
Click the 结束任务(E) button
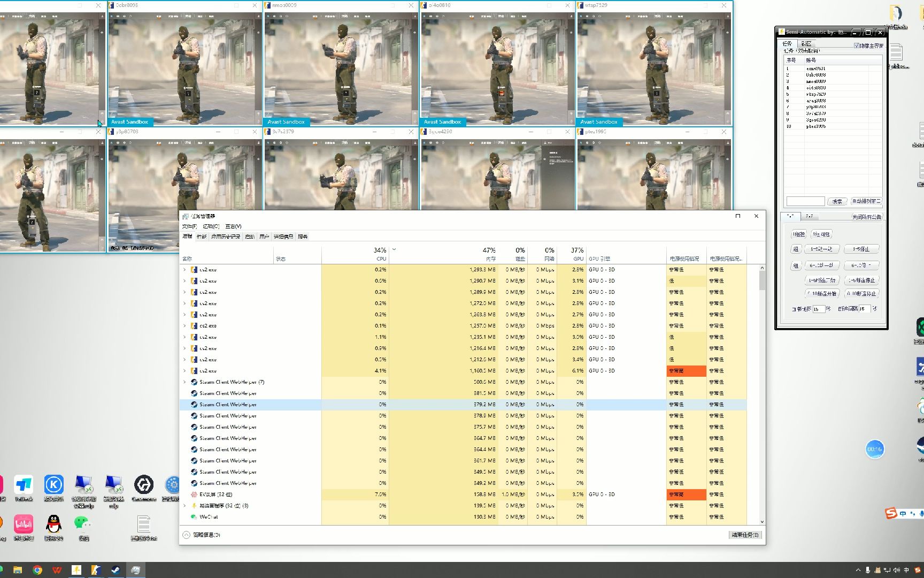(744, 535)
